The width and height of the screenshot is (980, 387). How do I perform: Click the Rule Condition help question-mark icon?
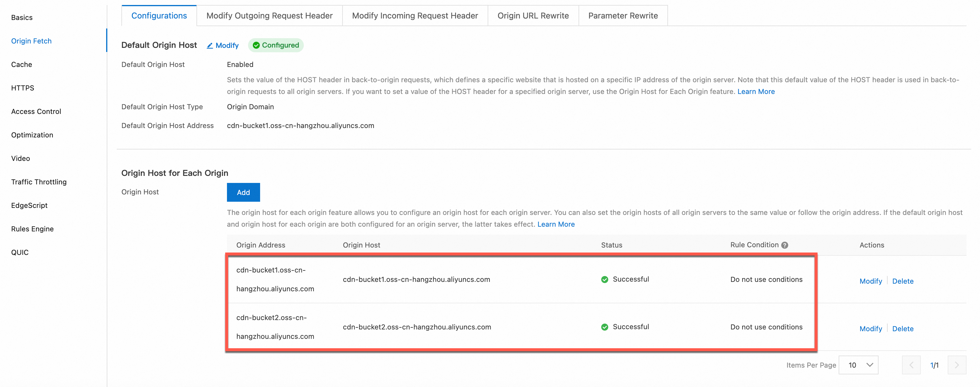tap(784, 245)
